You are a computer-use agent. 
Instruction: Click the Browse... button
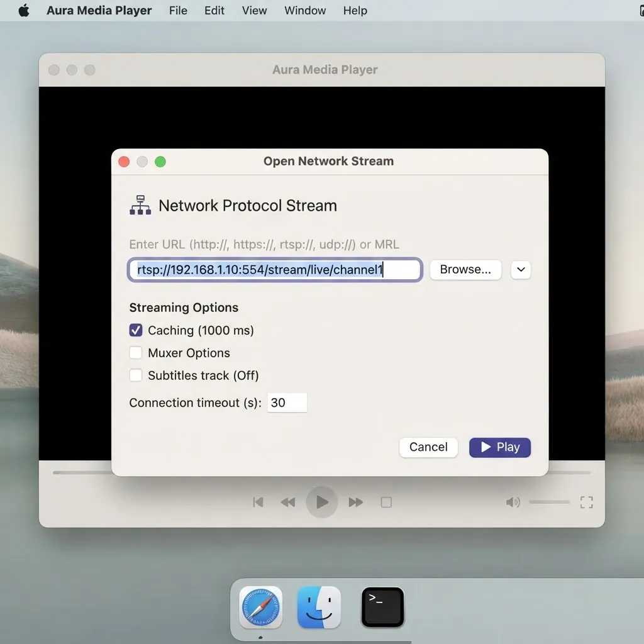pyautogui.click(x=465, y=269)
